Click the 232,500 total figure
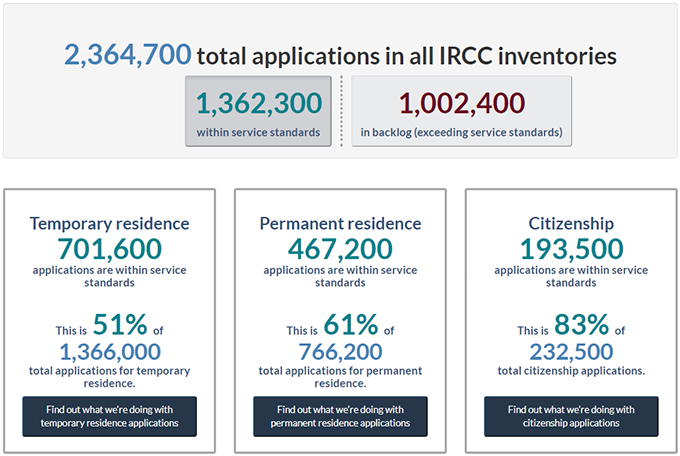 tap(571, 352)
